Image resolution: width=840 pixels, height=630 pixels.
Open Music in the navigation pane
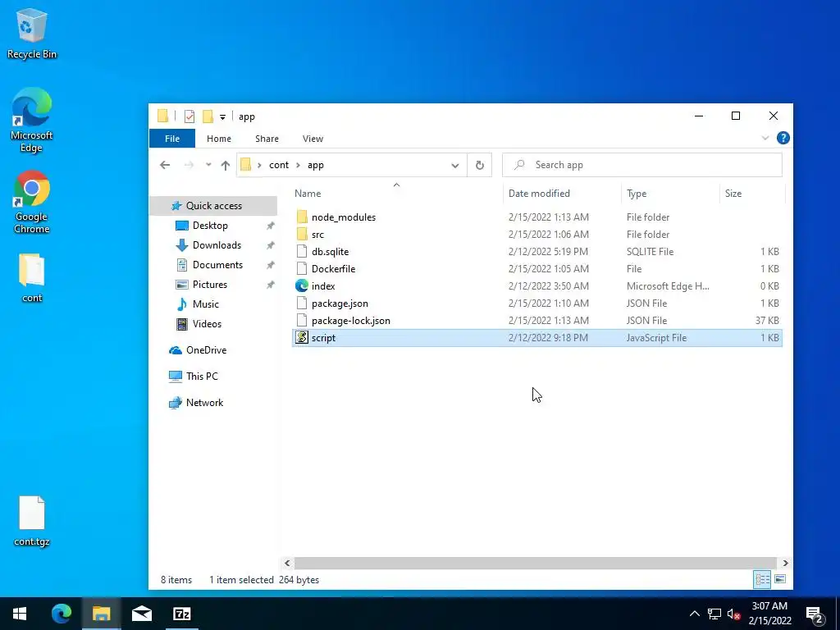coord(205,304)
